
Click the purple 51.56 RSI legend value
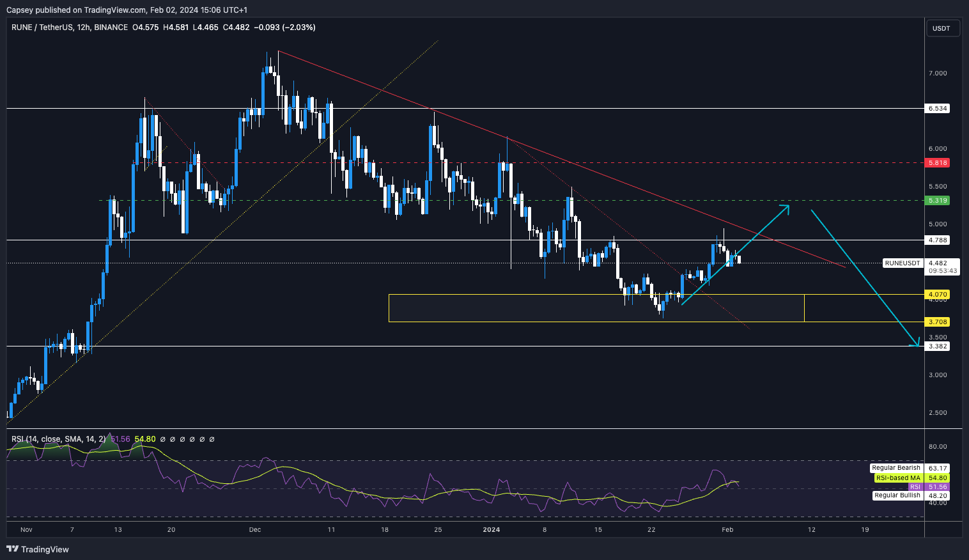(120, 439)
